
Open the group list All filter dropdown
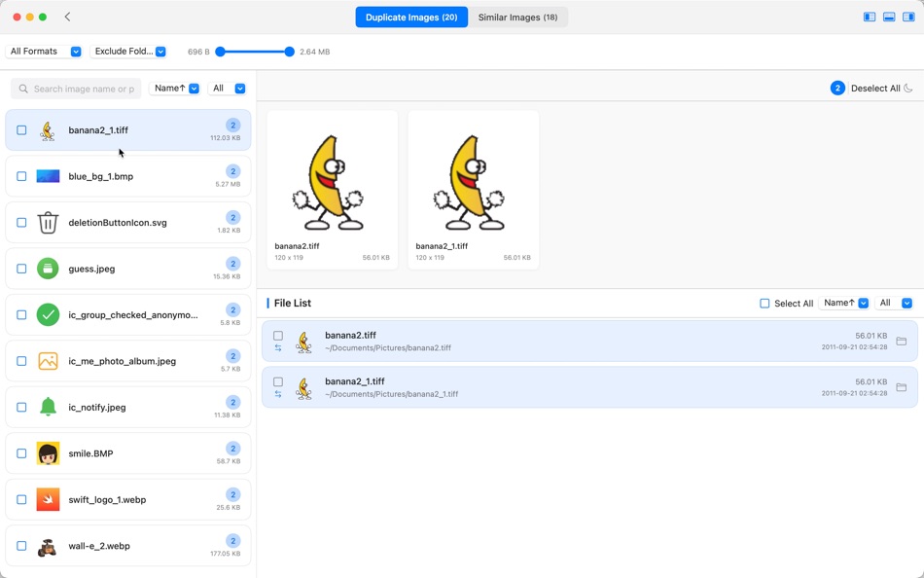[x=227, y=89]
